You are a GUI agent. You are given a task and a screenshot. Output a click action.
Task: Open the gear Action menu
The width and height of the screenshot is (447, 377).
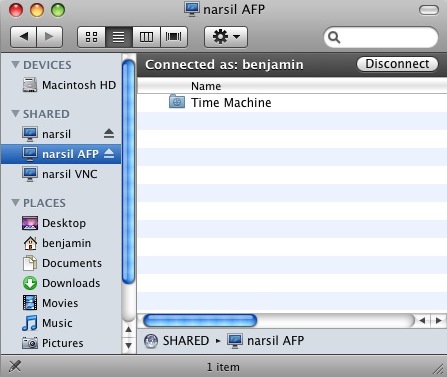(226, 37)
